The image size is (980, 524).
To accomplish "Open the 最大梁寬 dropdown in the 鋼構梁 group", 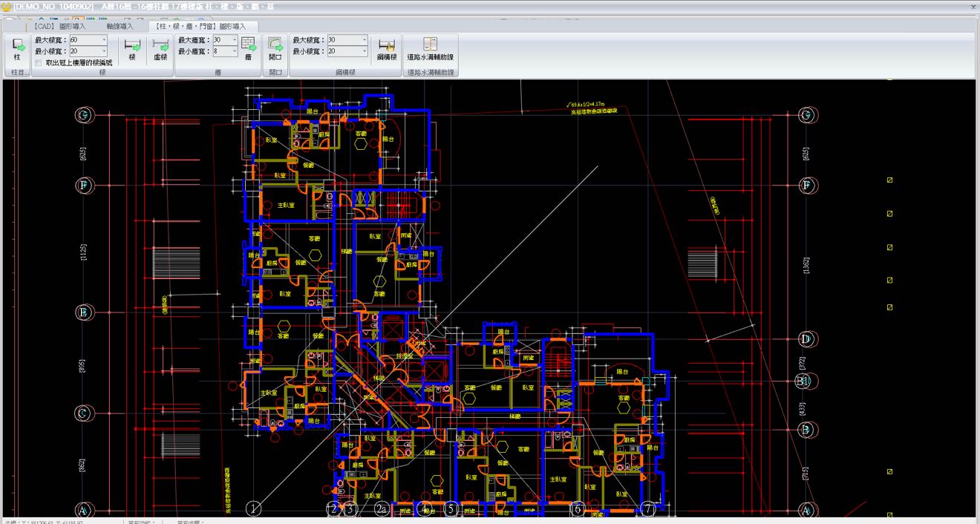I will pyautogui.click(x=364, y=40).
